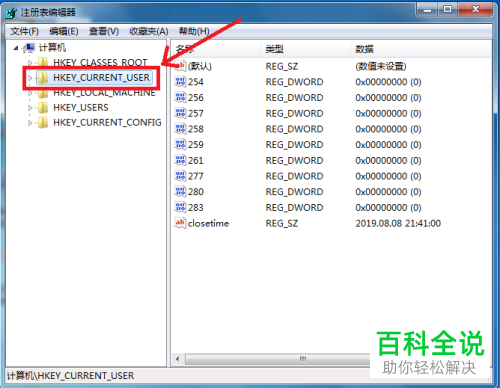Click the 类型 column header

[x=305, y=49]
